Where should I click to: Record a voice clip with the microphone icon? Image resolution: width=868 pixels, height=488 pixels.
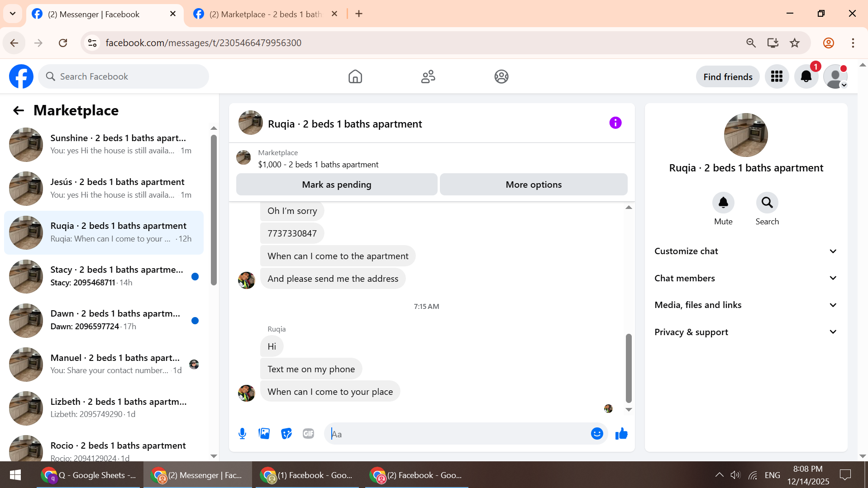243,434
